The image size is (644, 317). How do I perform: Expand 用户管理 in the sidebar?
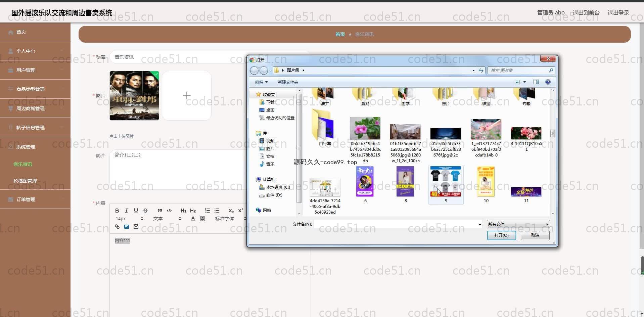[x=35, y=70]
